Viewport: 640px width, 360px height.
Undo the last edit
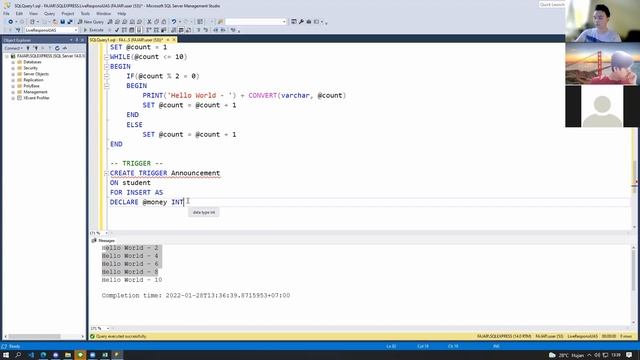pos(174,22)
